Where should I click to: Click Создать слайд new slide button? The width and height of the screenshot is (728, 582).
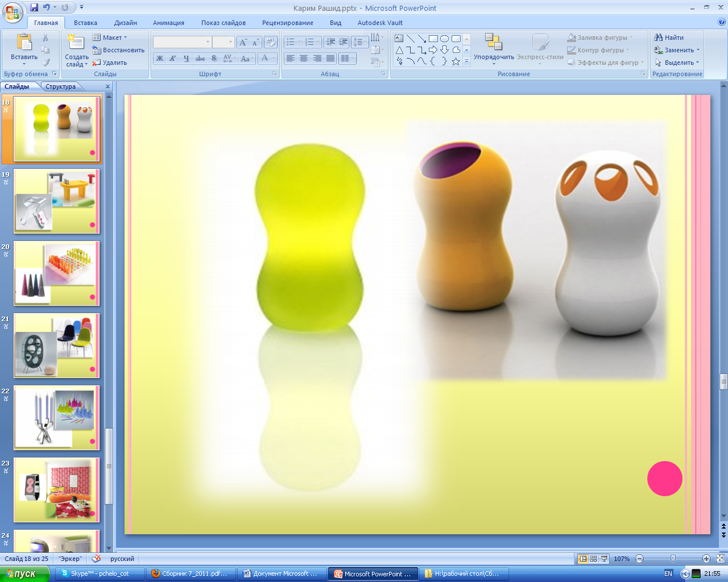tap(76, 50)
